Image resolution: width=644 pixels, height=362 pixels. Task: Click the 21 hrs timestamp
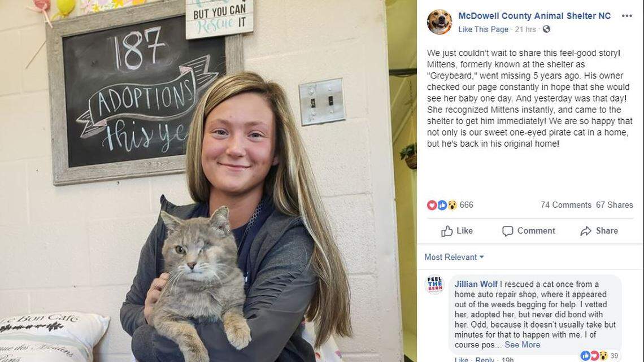(525, 29)
